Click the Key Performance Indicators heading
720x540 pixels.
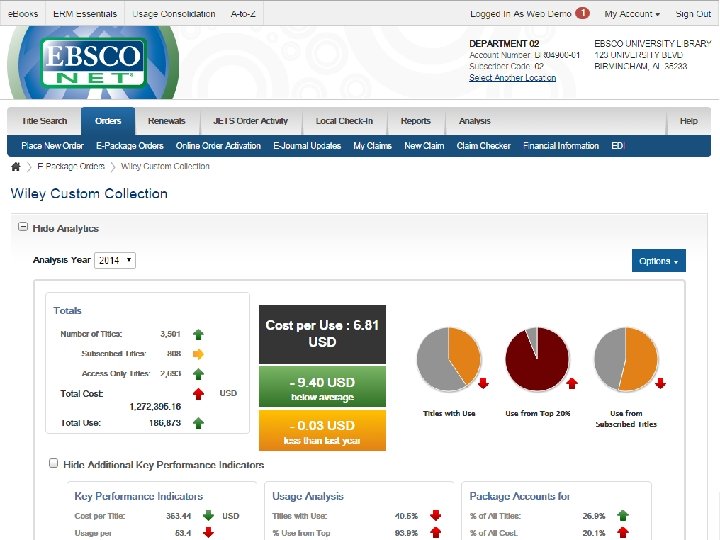tap(139, 496)
